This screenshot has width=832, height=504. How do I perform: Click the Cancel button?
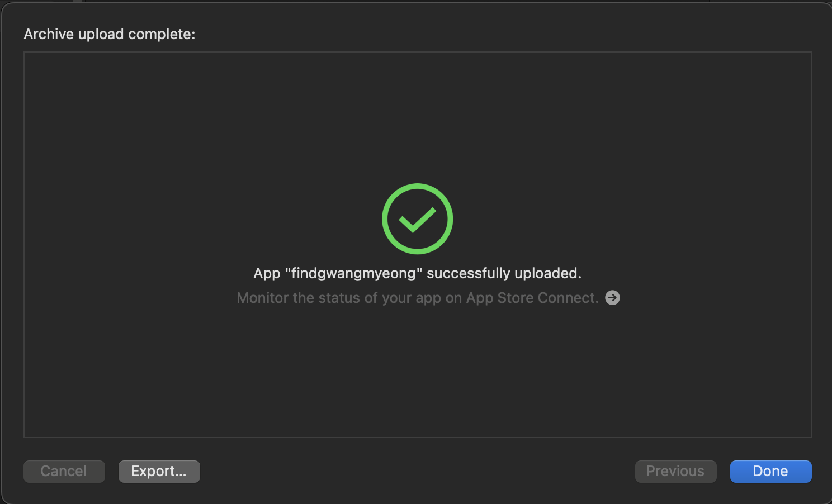tap(64, 471)
